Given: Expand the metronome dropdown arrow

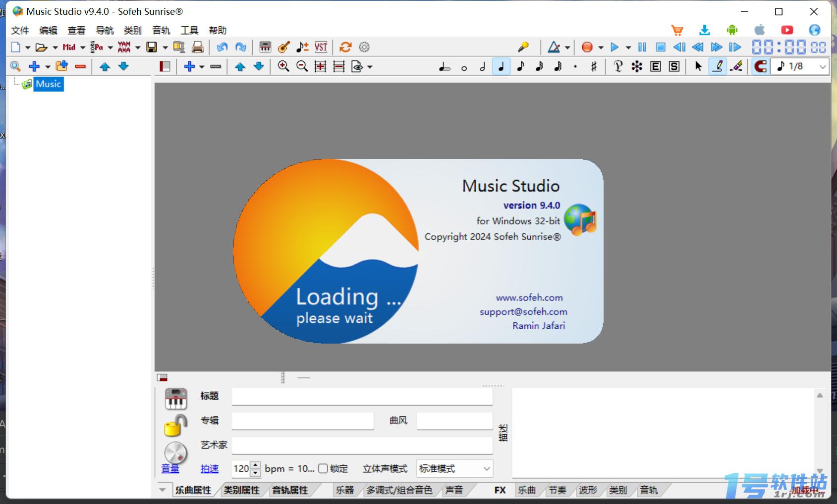Looking at the screenshot, I should pyautogui.click(x=567, y=48).
